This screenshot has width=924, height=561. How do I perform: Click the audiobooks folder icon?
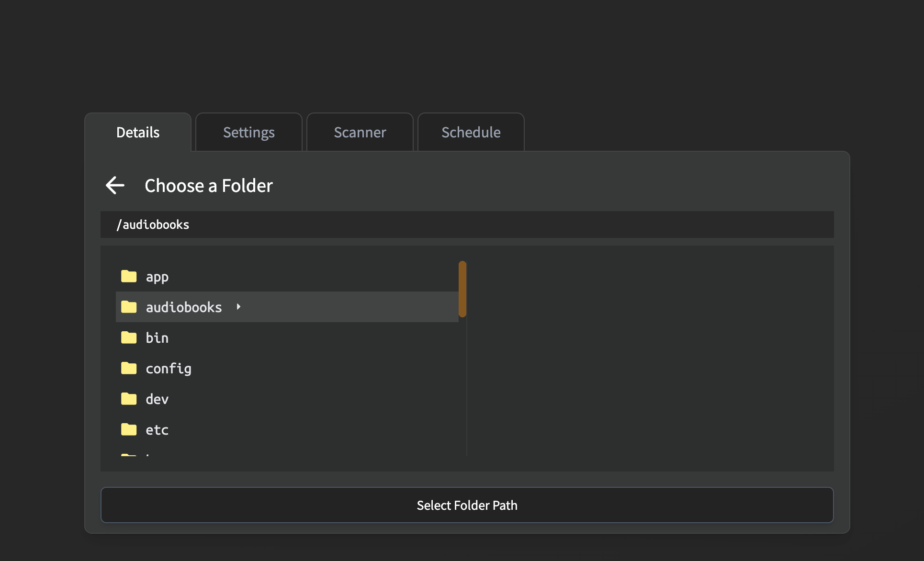[129, 307]
